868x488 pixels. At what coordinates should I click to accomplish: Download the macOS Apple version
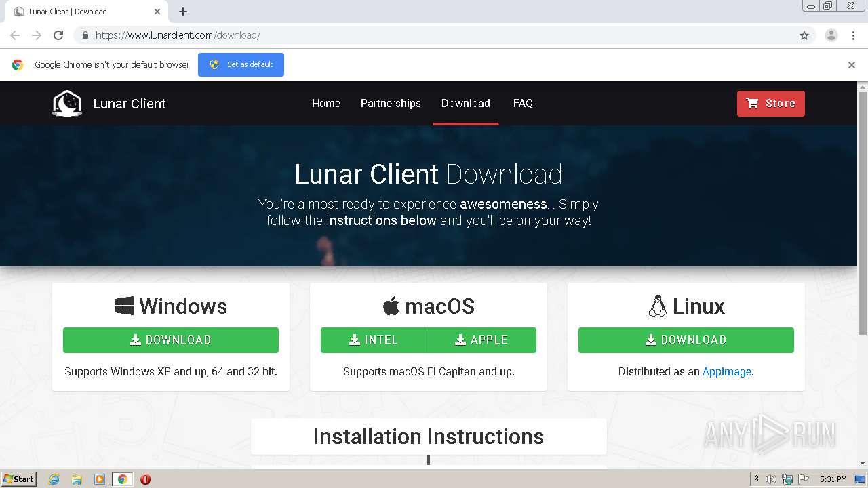(481, 340)
